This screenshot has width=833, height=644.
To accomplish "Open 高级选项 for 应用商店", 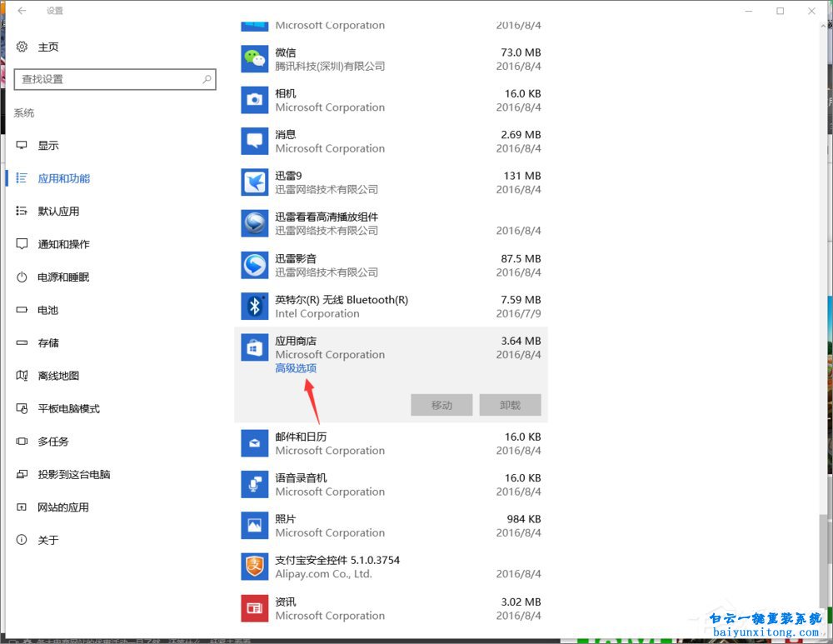I will click(x=296, y=367).
